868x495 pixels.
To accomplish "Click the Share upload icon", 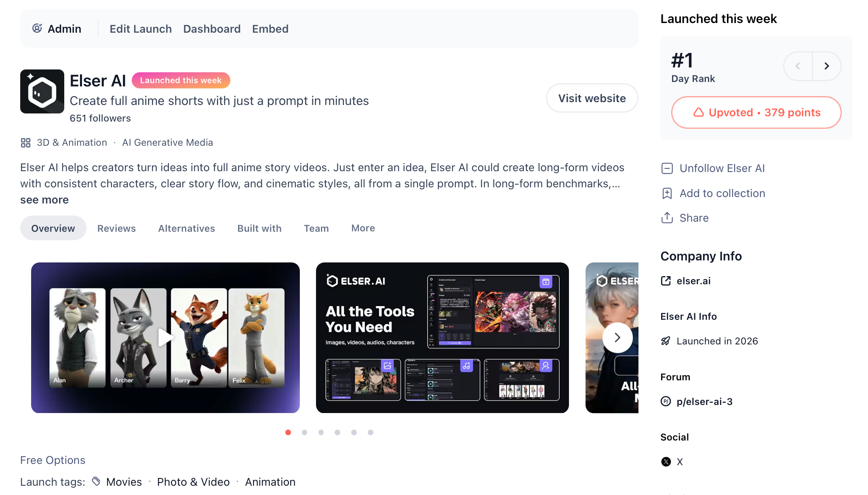I will [x=667, y=218].
